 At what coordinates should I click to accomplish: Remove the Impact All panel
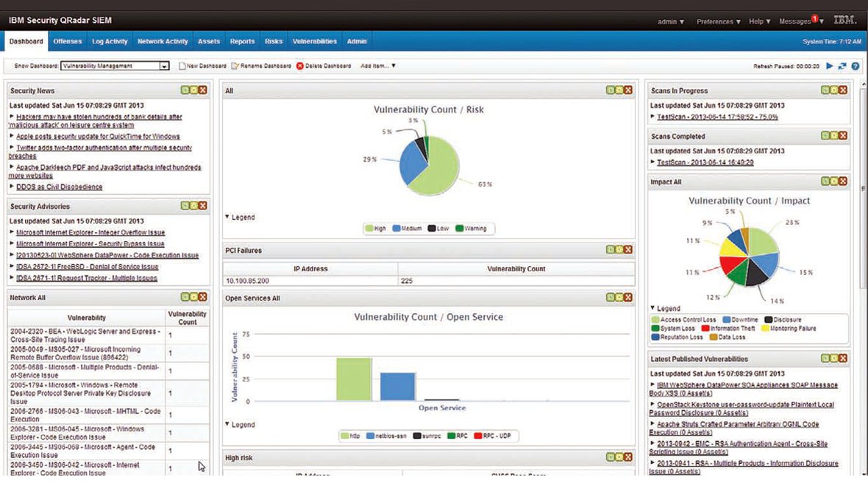click(x=842, y=181)
